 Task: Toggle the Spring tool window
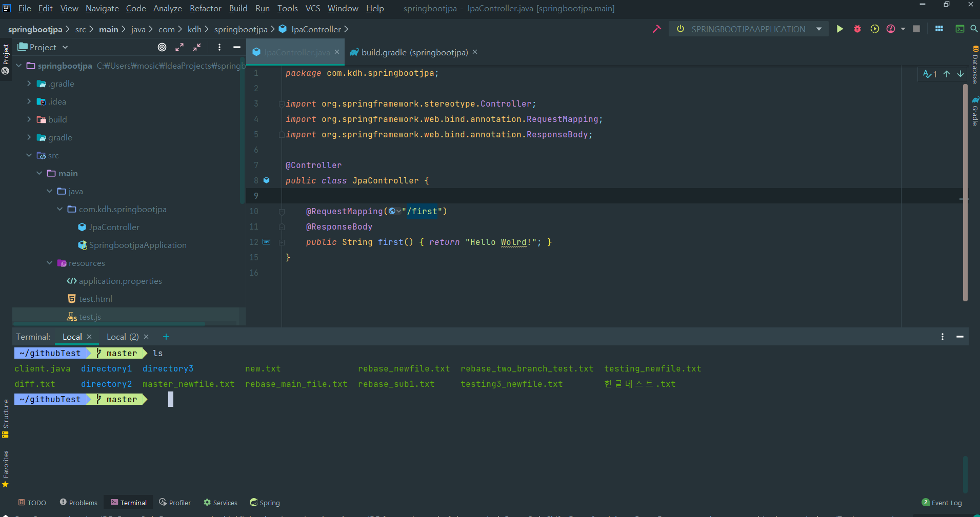tap(265, 503)
